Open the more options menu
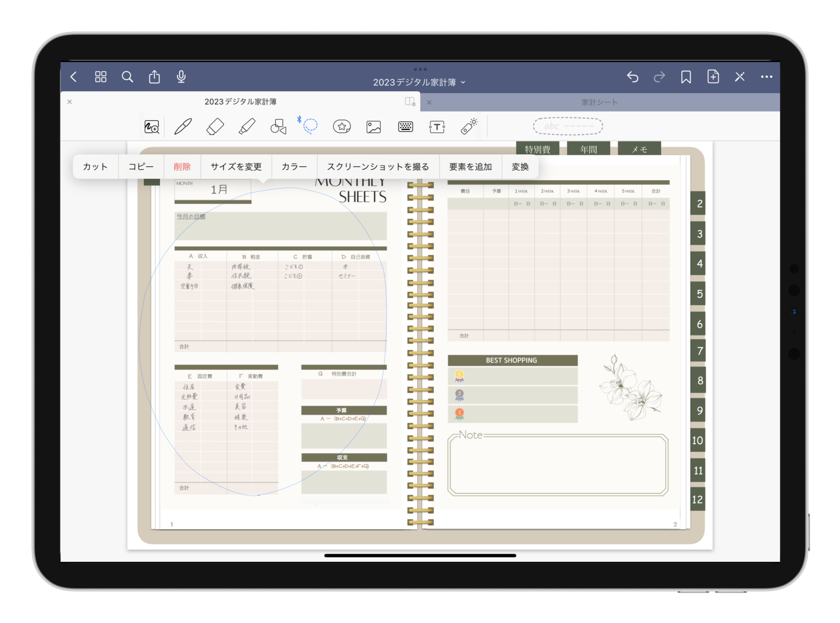The height and width of the screenshot is (623, 840). (766, 77)
